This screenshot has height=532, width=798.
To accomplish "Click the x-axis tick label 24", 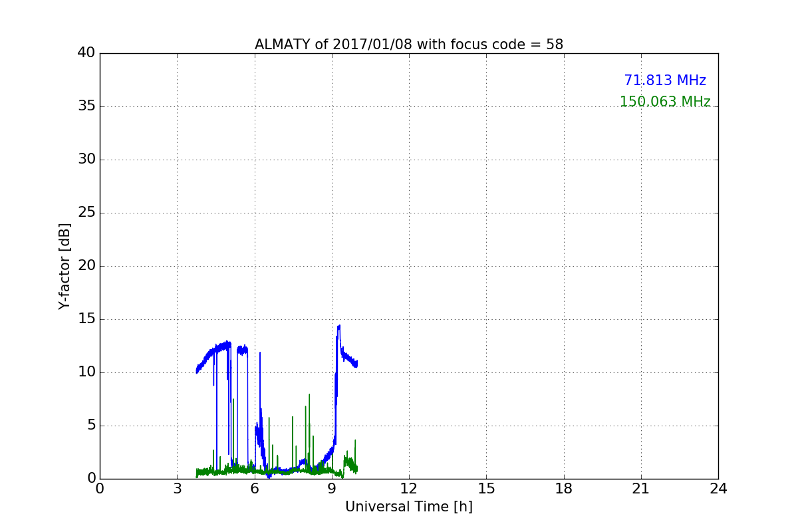I will tap(718, 488).
